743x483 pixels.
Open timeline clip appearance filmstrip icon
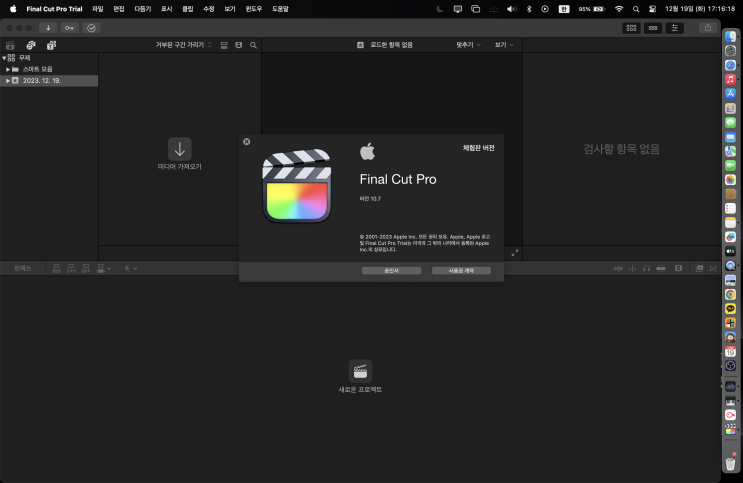click(679, 269)
